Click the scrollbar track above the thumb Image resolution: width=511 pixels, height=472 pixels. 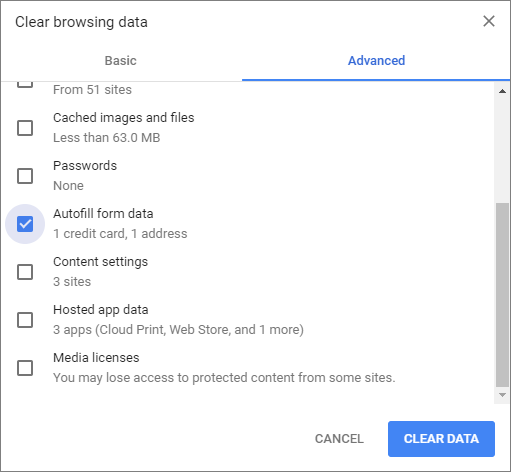click(x=502, y=150)
